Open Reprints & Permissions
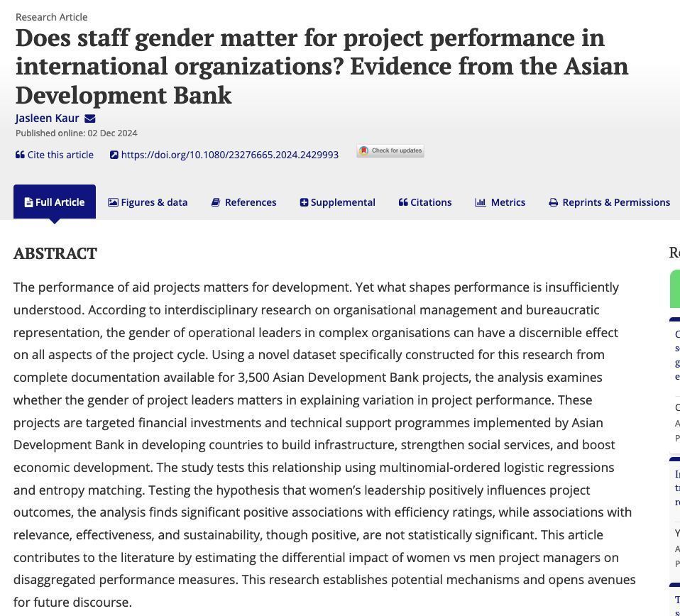 pyautogui.click(x=609, y=202)
